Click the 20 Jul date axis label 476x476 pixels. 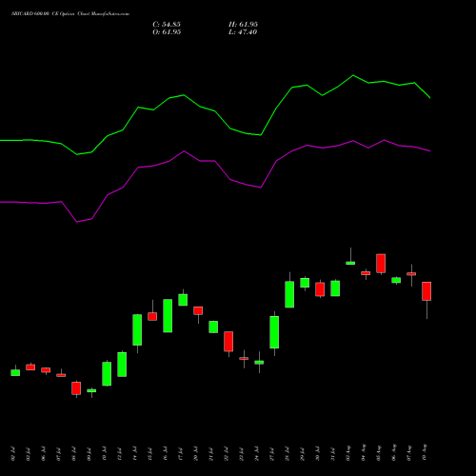(196, 454)
